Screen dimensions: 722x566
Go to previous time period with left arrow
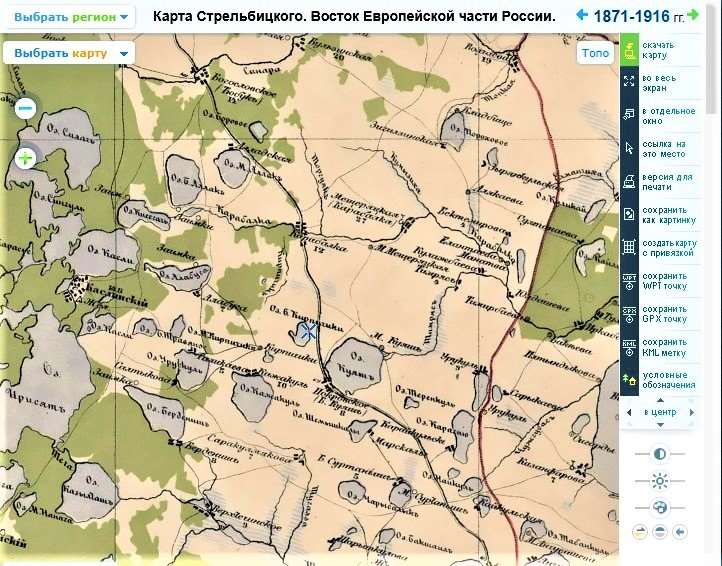pos(582,15)
